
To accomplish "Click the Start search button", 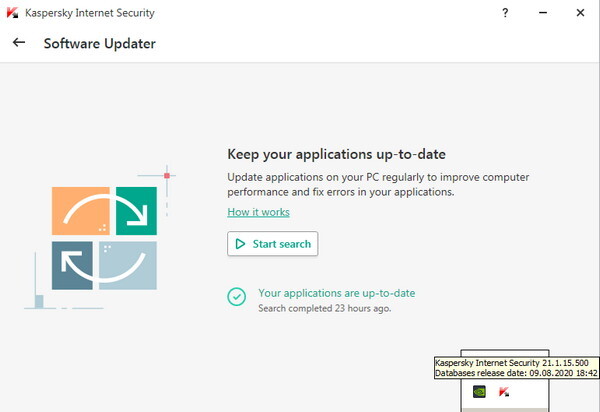I will point(272,244).
